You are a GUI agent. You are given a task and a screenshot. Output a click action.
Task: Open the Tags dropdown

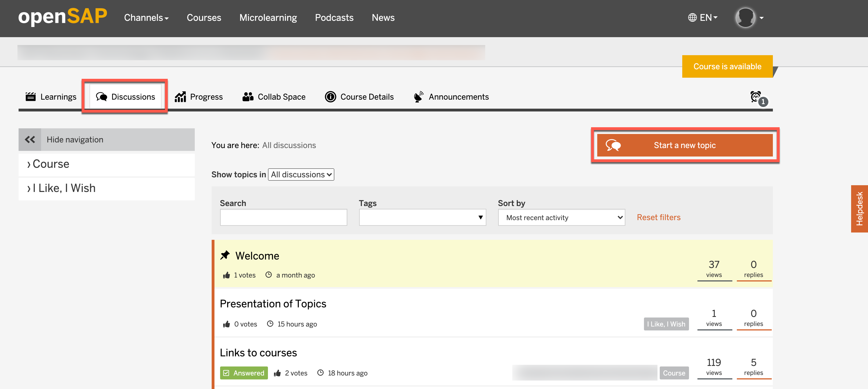click(x=422, y=217)
